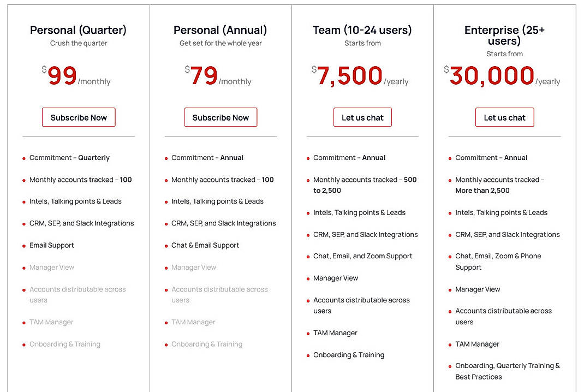Click Subscribe Now for Personal (Annual)
This screenshot has height=392, width=584.
pyautogui.click(x=221, y=117)
